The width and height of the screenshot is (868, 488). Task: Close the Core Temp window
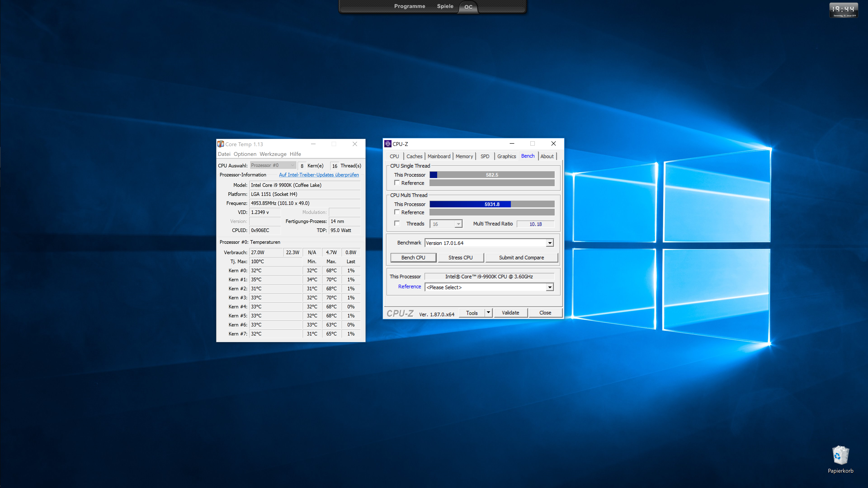point(355,144)
